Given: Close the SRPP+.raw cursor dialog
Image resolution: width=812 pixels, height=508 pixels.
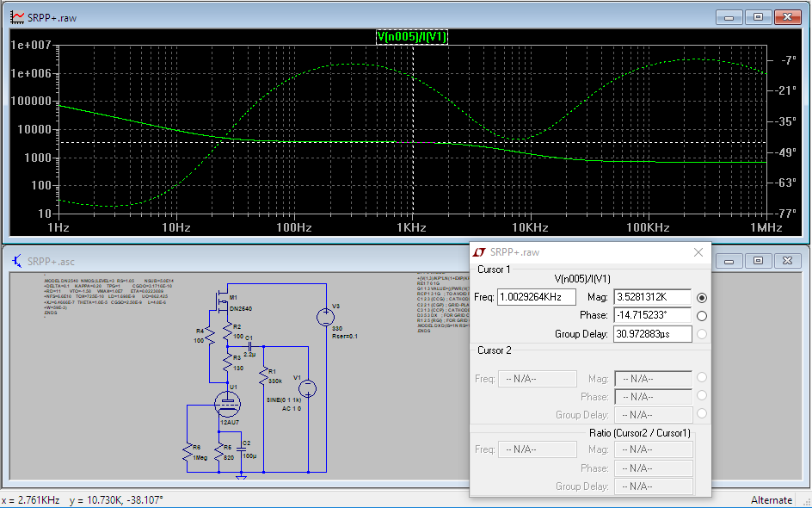Looking at the screenshot, I should [698, 252].
